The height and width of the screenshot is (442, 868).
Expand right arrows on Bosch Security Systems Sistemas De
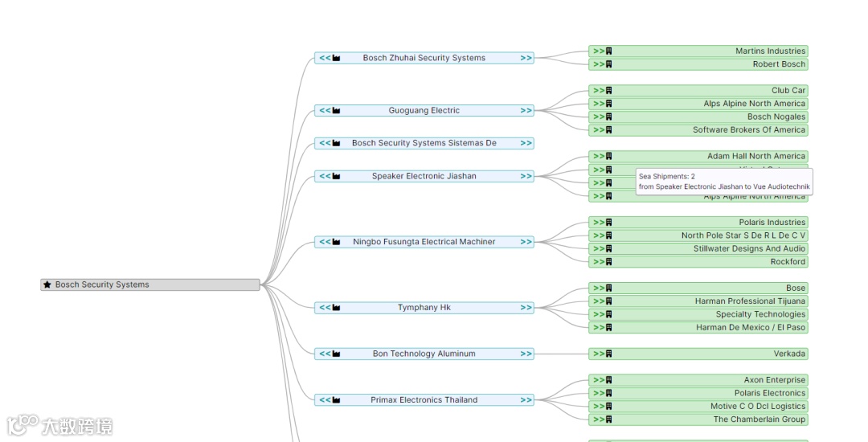[526, 143]
